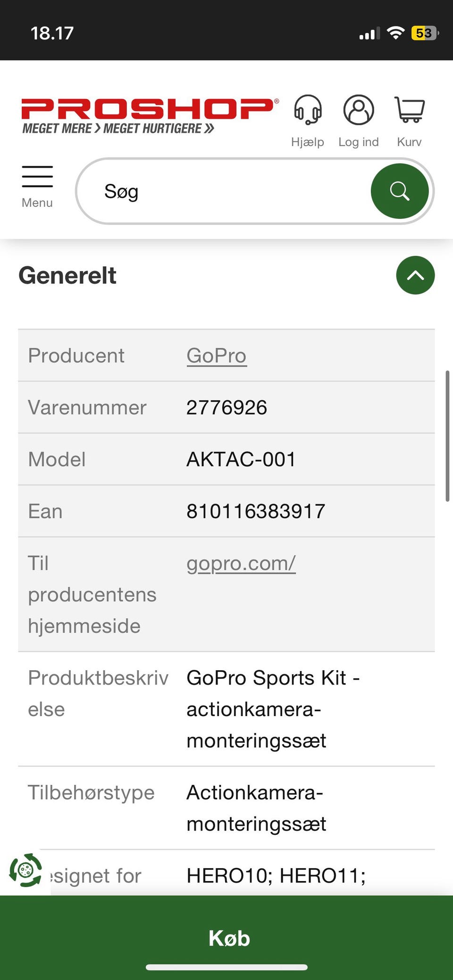The height and width of the screenshot is (980, 453).
Task: Tap the green recycling badge icon
Action: [26, 870]
